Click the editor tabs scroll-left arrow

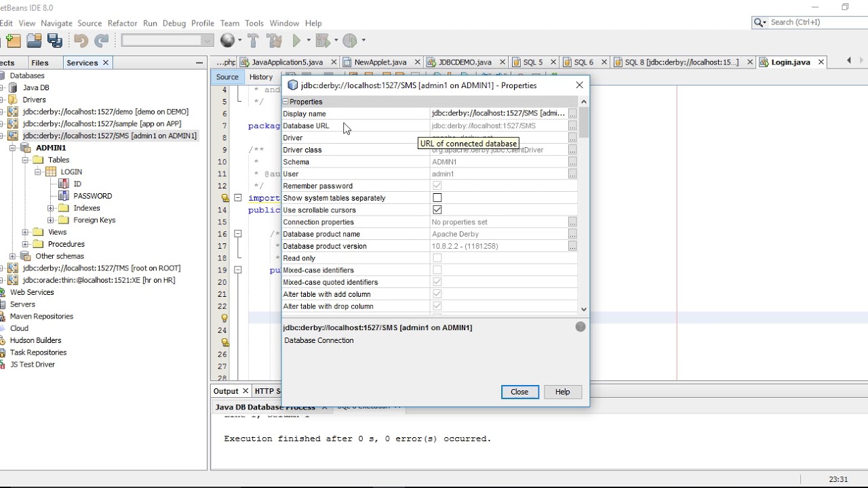pyautogui.click(x=848, y=61)
